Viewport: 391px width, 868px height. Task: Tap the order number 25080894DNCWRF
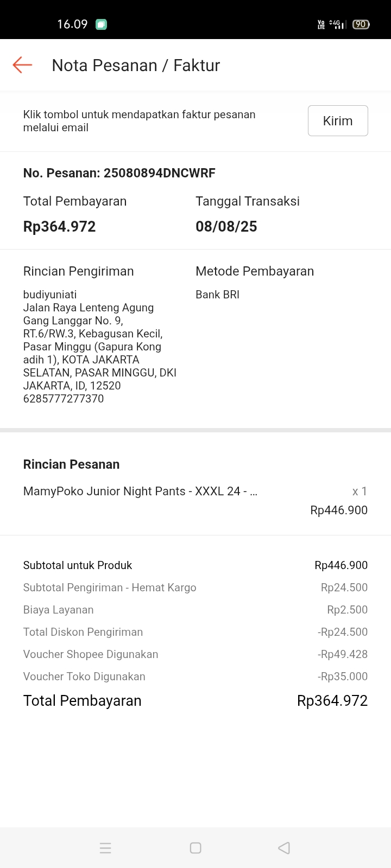click(159, 173)
